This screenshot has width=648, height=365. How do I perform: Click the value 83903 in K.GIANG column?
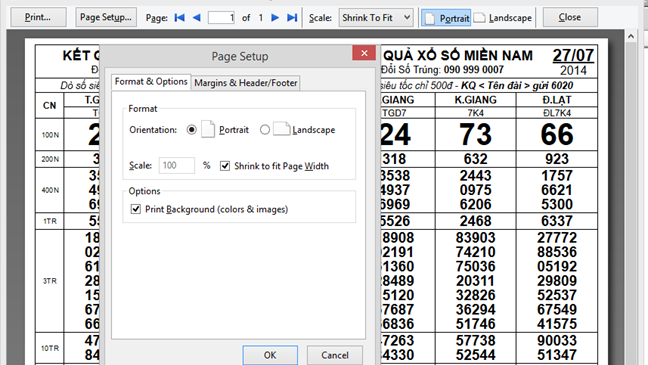tap(475, 238)
